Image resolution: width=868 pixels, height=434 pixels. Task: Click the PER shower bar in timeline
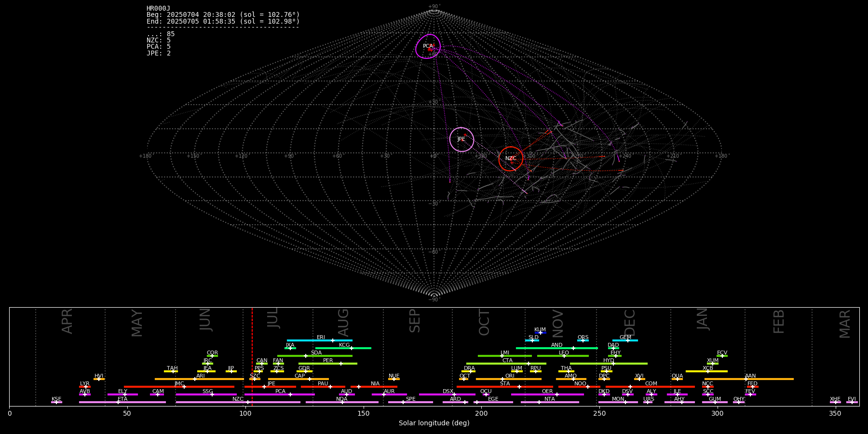click(328, 364)
